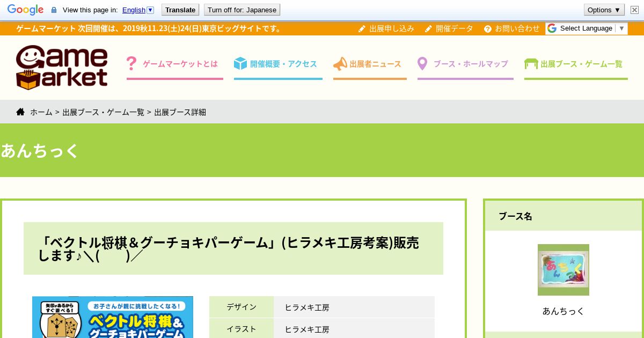The height and width of the screenshot is (338, 644).
Task: Click ヒラメキ工房 in the イラスト row
Action: (307, 329)
